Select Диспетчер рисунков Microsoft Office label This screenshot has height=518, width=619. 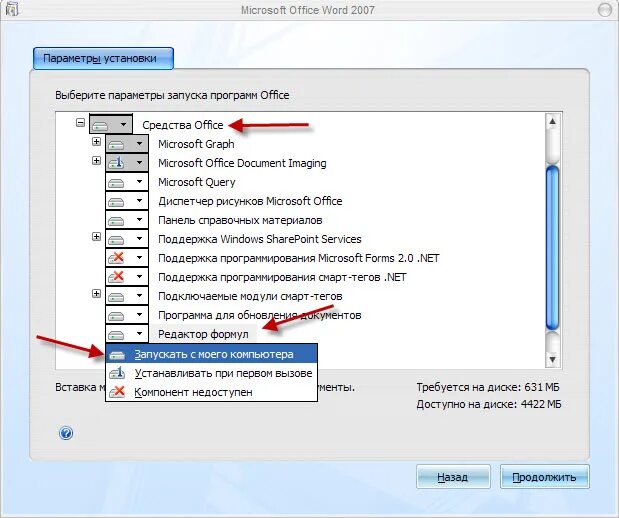click(250, 201)
